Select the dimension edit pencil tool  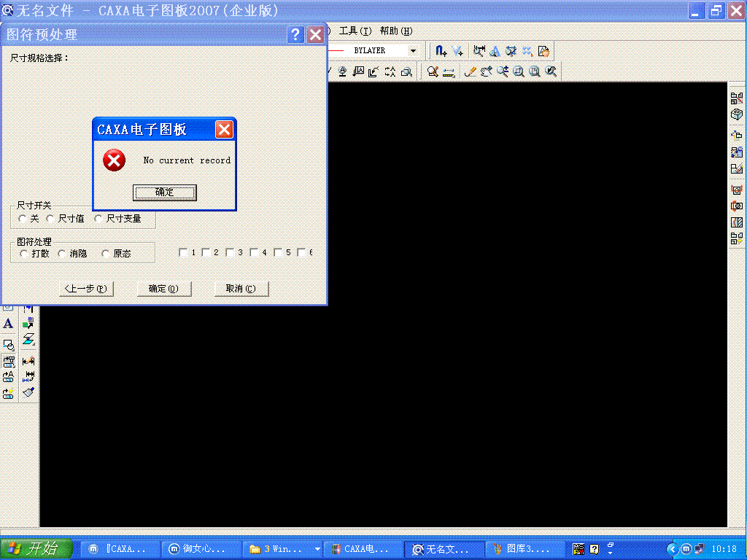click(x=30, y=360)
